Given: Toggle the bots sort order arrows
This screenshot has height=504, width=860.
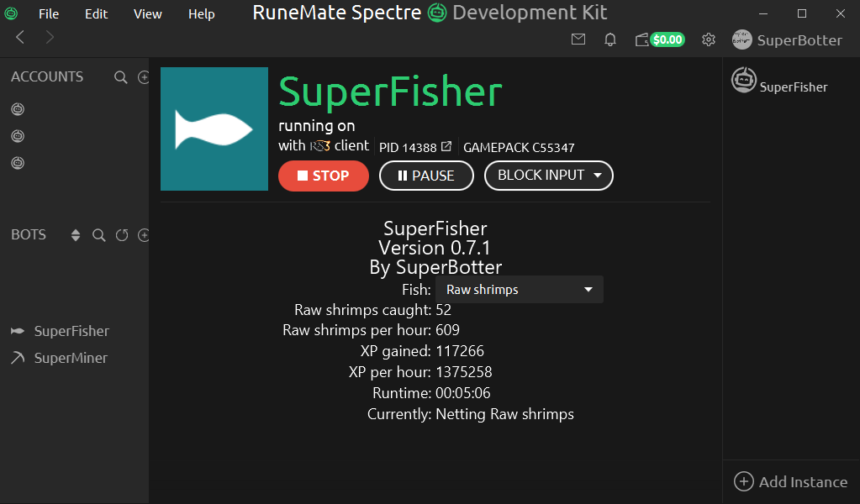Looking at the screenshot, I should (x=76, y=235).
